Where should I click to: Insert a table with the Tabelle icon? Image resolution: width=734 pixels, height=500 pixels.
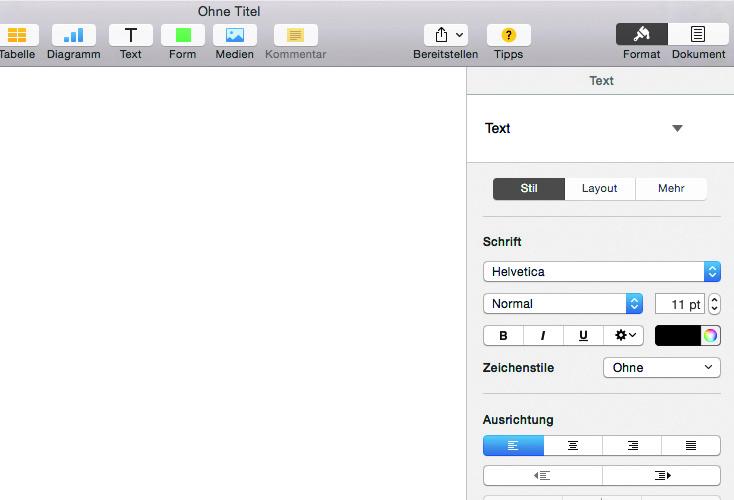pos(17,35)
